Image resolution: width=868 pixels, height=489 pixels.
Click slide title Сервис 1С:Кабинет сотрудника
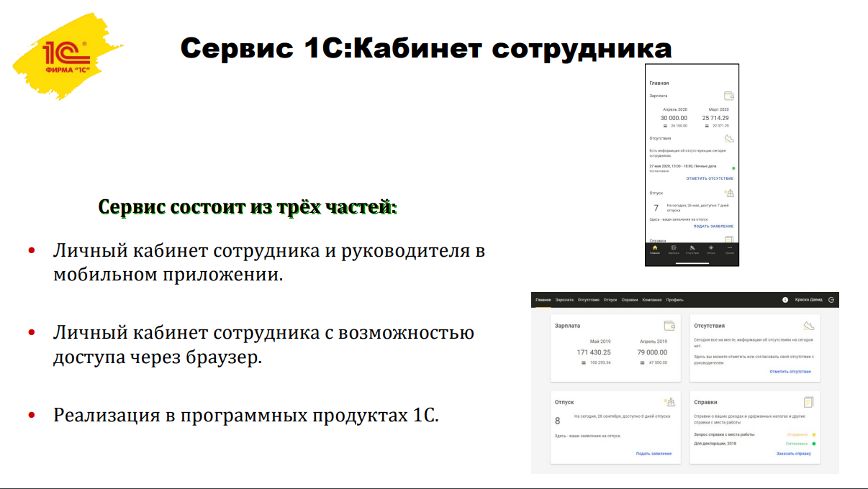[x=426, y=48]
